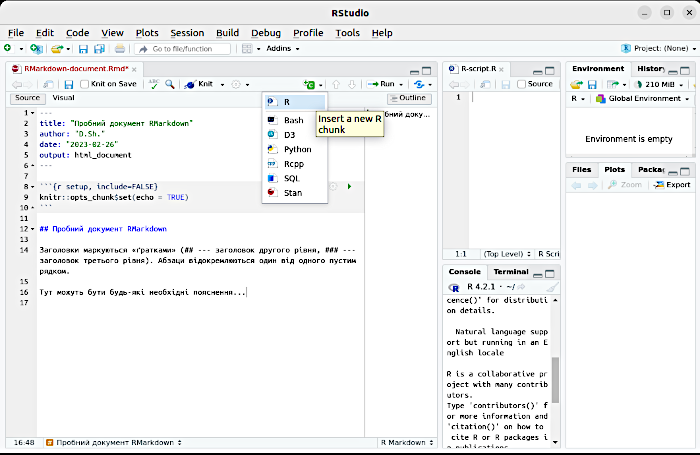Click the console vertical scrollbar thumb

pyautogui.click(x=555, y=380)
